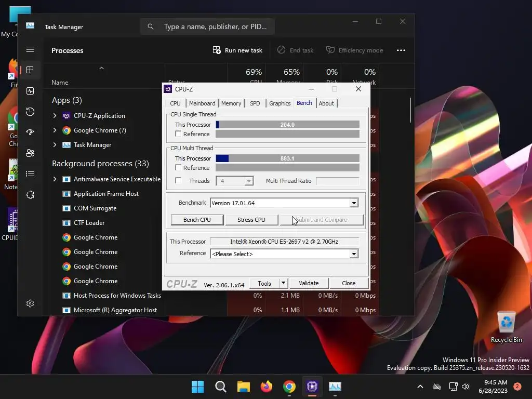Click Tools button in CPU-Z

pos(264,283)
